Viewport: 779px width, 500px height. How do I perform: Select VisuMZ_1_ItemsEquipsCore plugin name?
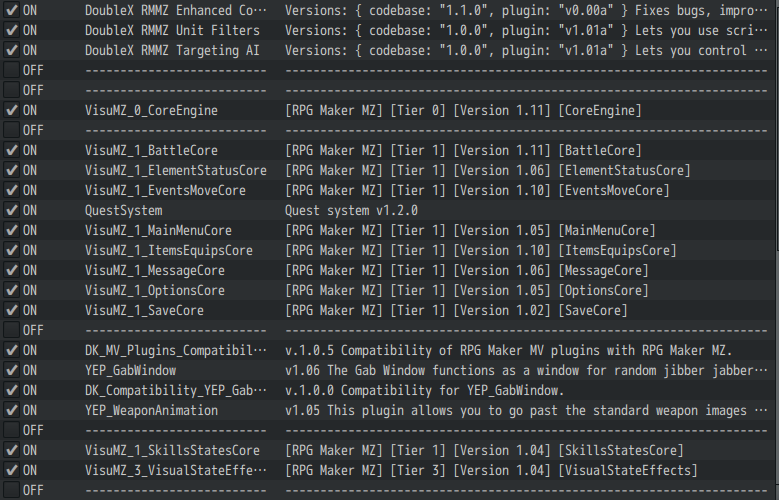pos(168,250)
